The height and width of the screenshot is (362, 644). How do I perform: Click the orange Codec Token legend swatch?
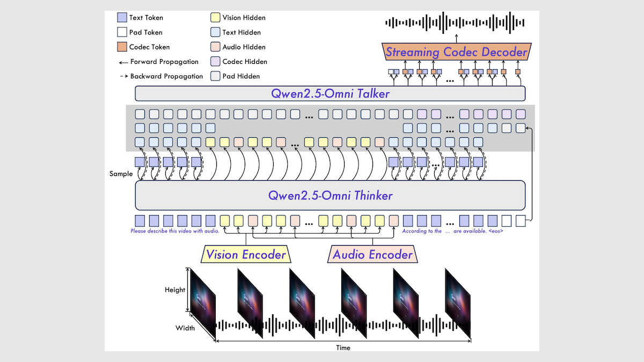click(x=122, y=47)
